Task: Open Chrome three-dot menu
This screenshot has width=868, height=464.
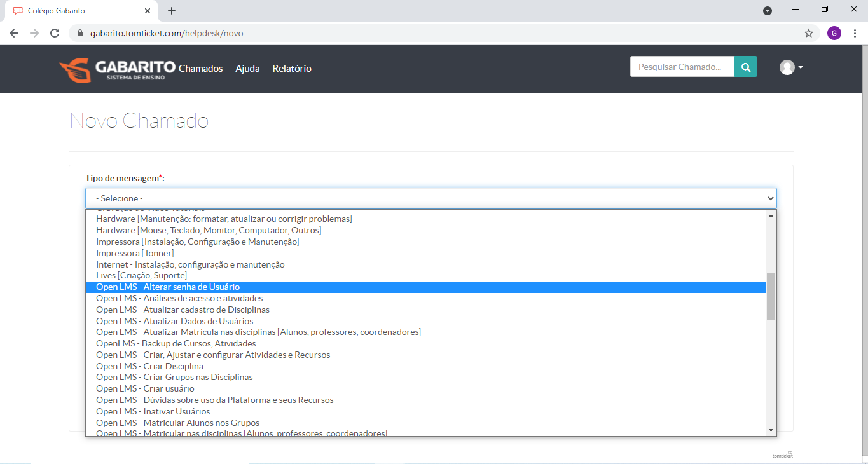Action: point(855,33)
